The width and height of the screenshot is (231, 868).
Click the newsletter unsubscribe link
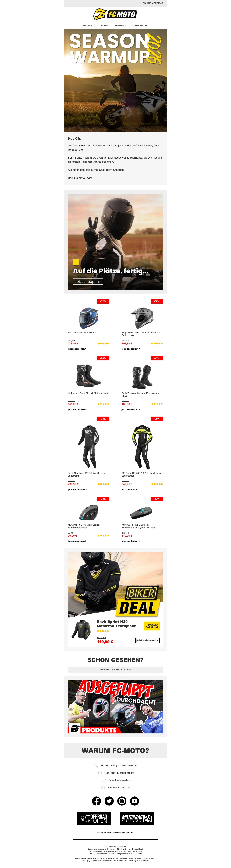point(115,832)
